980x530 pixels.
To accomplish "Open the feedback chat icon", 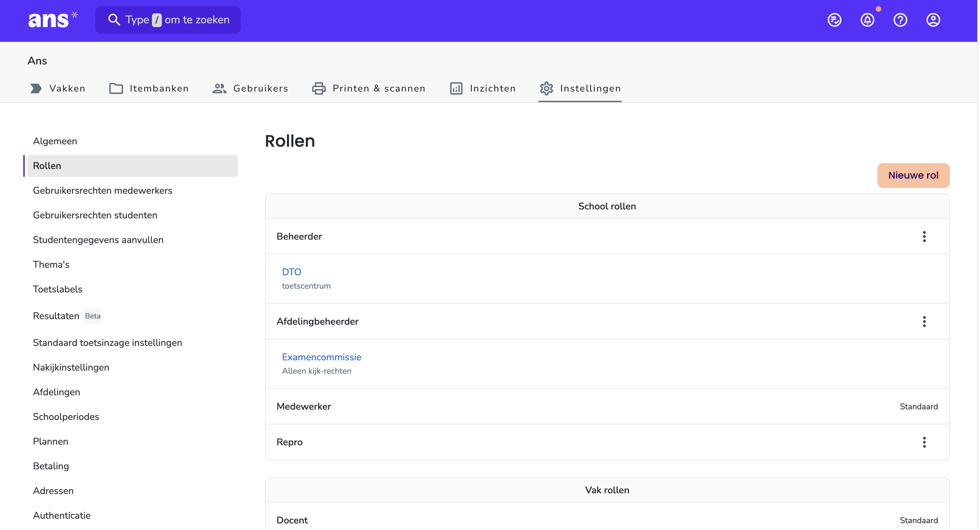I will point(834,20).
